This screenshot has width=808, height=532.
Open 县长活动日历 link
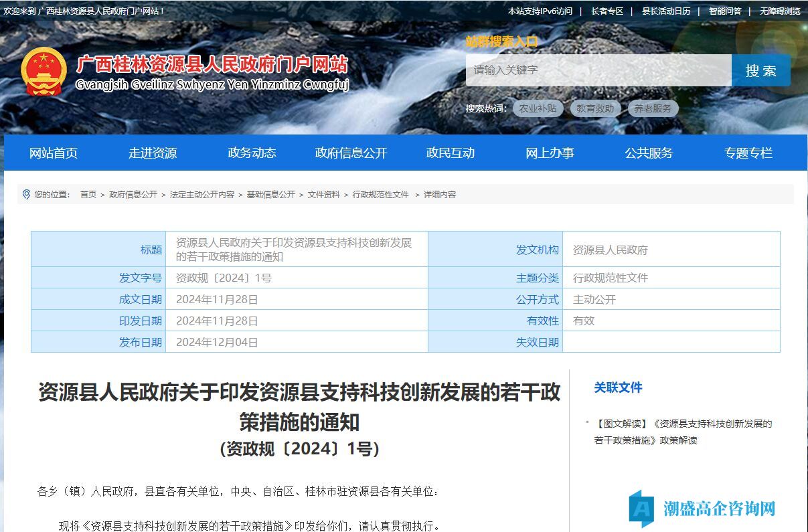click(665, 11)
